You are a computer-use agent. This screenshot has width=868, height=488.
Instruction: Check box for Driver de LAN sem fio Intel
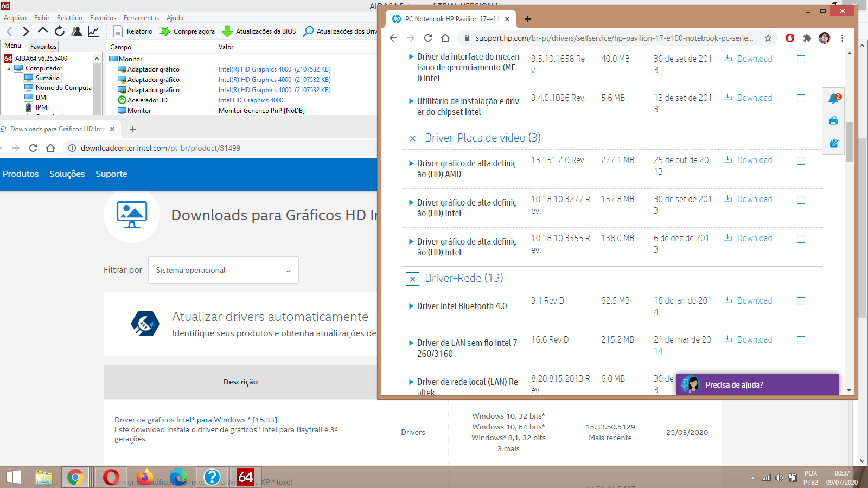pyautogui.click(x=801, y=341)
